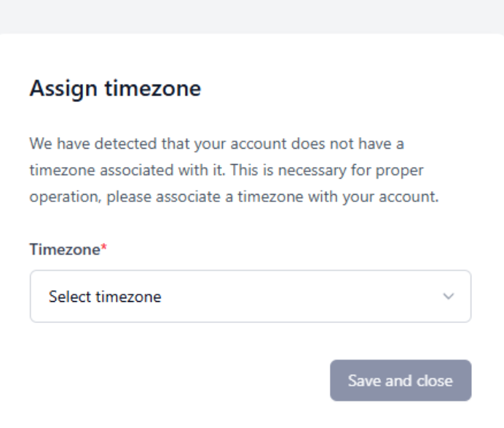
Task: Click the red required asterisk beside Timezone
Action: pyautogui.click(x=103, y=249)
